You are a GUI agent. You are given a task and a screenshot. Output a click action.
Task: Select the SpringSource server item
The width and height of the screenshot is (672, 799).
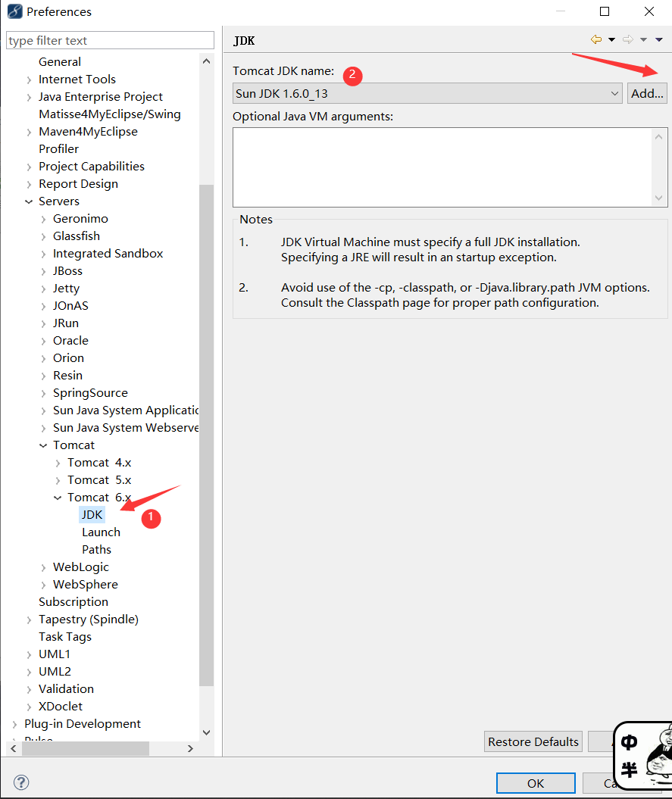90,393
